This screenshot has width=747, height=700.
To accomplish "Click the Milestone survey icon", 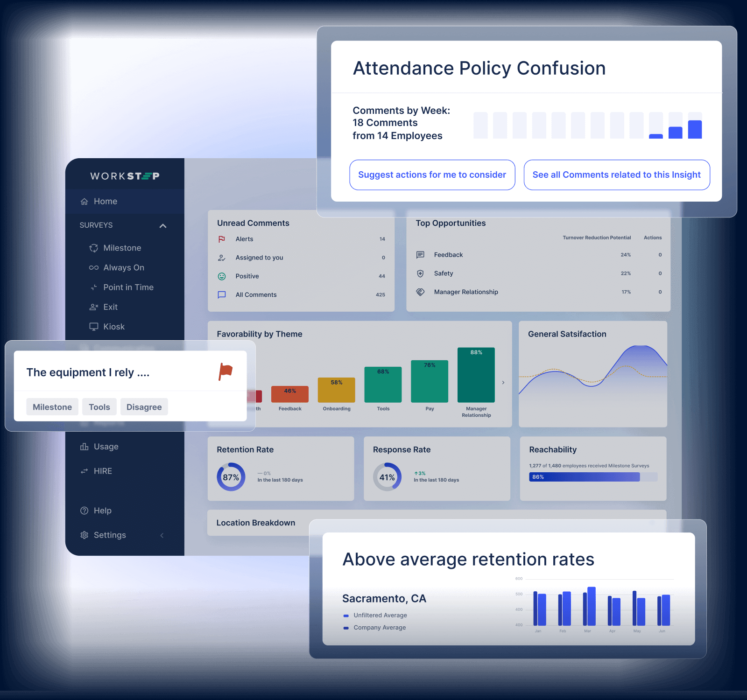I will click(x=94, y=248).
